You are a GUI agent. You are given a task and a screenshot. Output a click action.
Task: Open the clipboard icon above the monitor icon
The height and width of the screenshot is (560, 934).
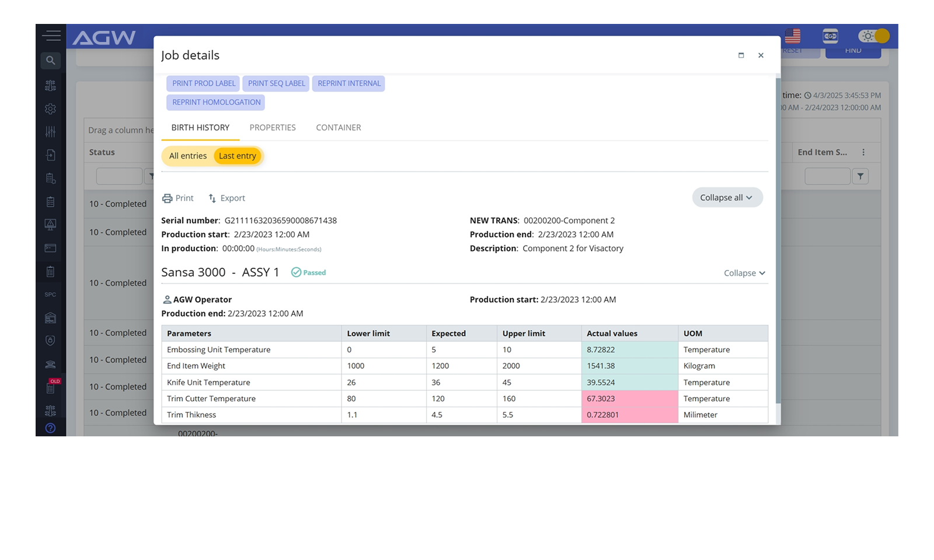[51, 202]
